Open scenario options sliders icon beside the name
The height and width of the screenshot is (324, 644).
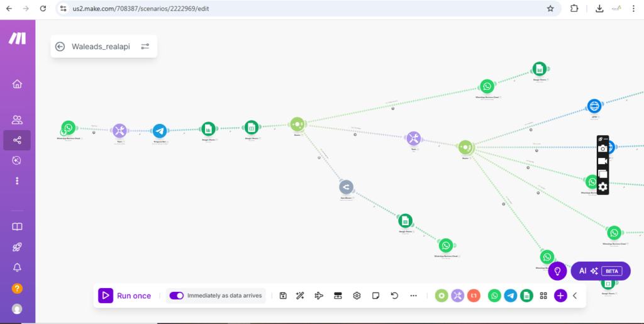click(x=145, y=47)
